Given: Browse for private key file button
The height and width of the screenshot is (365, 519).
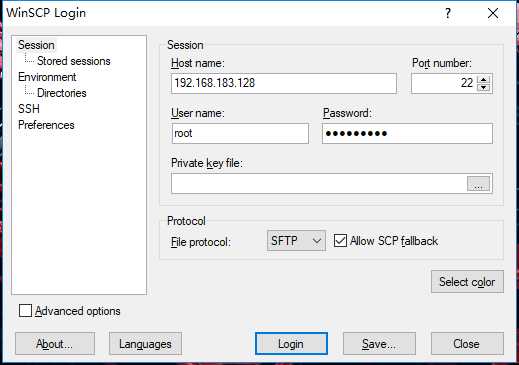Looking at the screenshot, I should [478, 184].
